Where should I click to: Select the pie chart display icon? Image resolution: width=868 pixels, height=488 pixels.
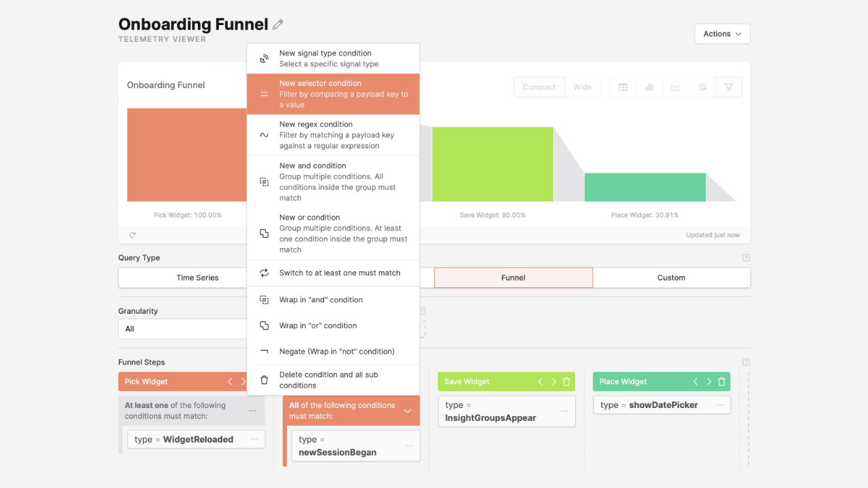point(702,87)
